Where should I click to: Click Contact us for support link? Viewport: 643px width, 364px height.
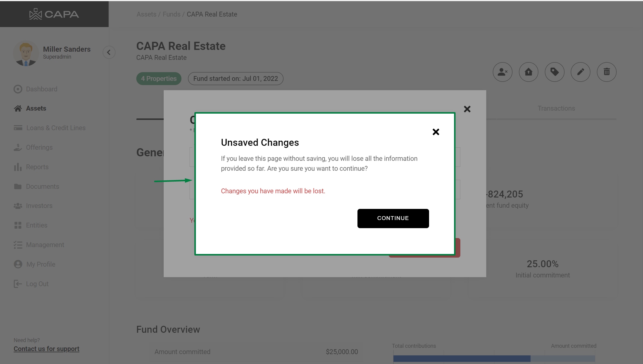pyautogui.click(x=46, y=349)
